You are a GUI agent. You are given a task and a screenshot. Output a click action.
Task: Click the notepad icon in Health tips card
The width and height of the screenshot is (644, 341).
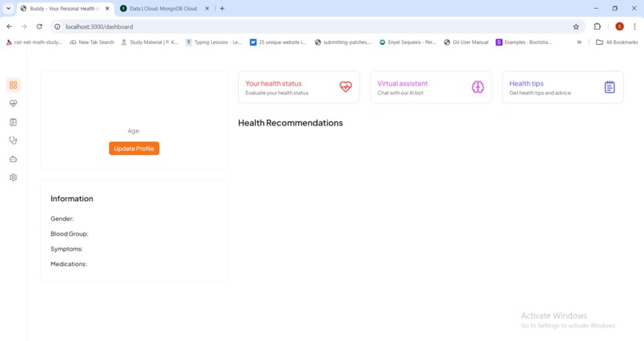pyautogui.click(x=610, y=86)
